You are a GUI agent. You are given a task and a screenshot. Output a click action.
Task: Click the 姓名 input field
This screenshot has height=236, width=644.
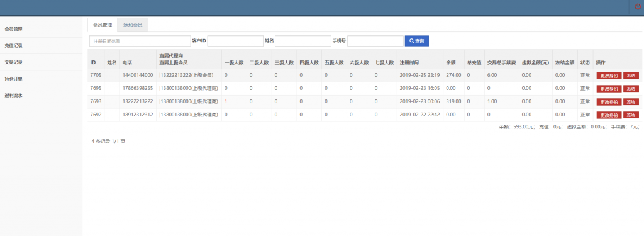click(x=303, y=41)
